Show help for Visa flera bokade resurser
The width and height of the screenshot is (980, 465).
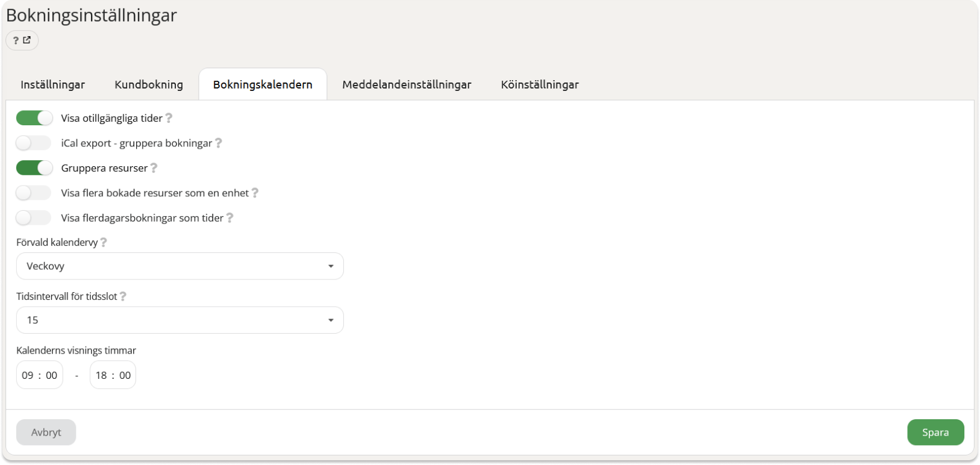[x=255, y=193]
